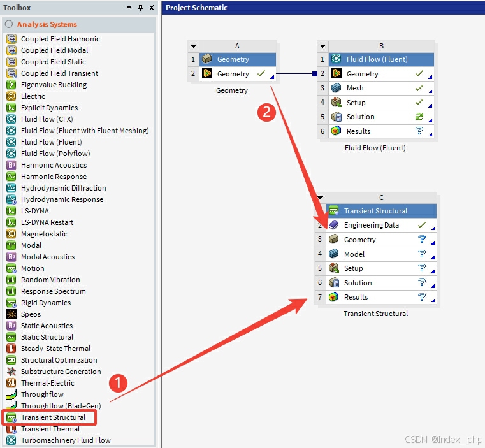Pin the Toolbox panel
Screen dimensions: 485x448
(140, 8)
